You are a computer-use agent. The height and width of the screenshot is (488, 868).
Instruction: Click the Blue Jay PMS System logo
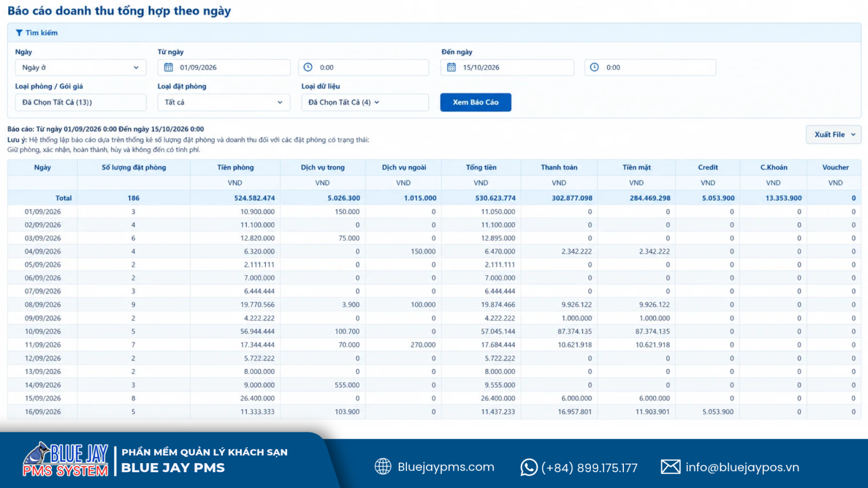pyautogui.click(x=66, y=460)
